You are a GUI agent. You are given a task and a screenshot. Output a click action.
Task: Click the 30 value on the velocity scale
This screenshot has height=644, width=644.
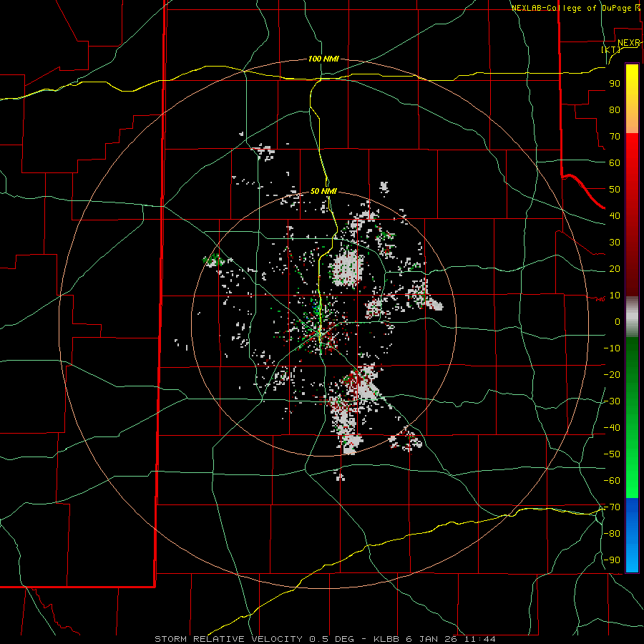click(x=615, y=243)
